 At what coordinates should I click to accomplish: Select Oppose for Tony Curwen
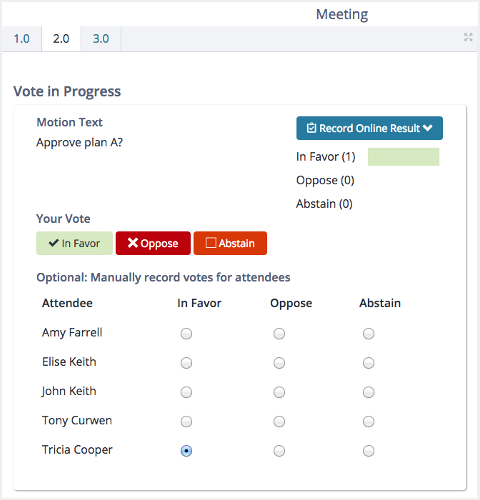(x=279, y=421)
